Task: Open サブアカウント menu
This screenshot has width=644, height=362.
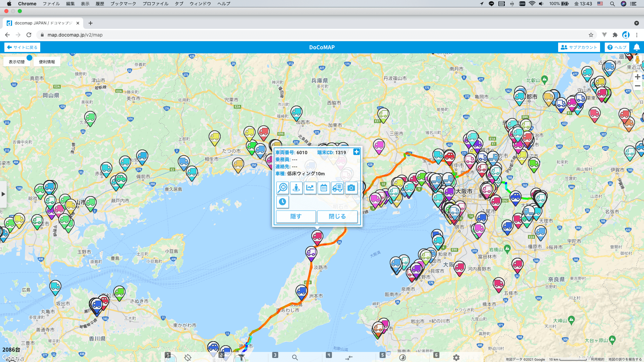Action: point(579,47)
